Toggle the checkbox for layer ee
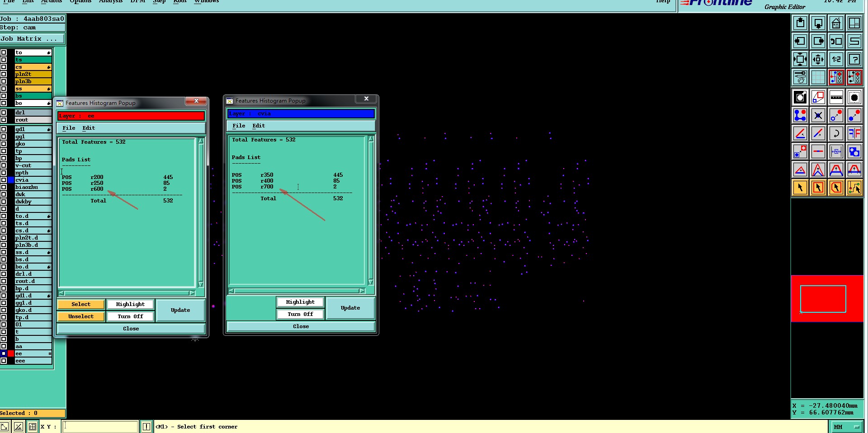Screen dimensions: 868x433 [x=4, y=353]
